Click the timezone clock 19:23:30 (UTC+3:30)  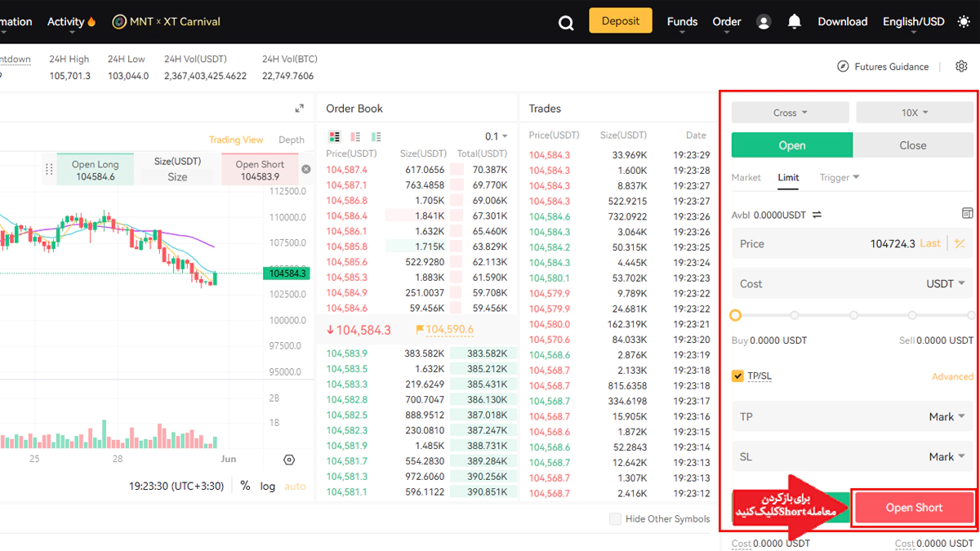(176, 486)
